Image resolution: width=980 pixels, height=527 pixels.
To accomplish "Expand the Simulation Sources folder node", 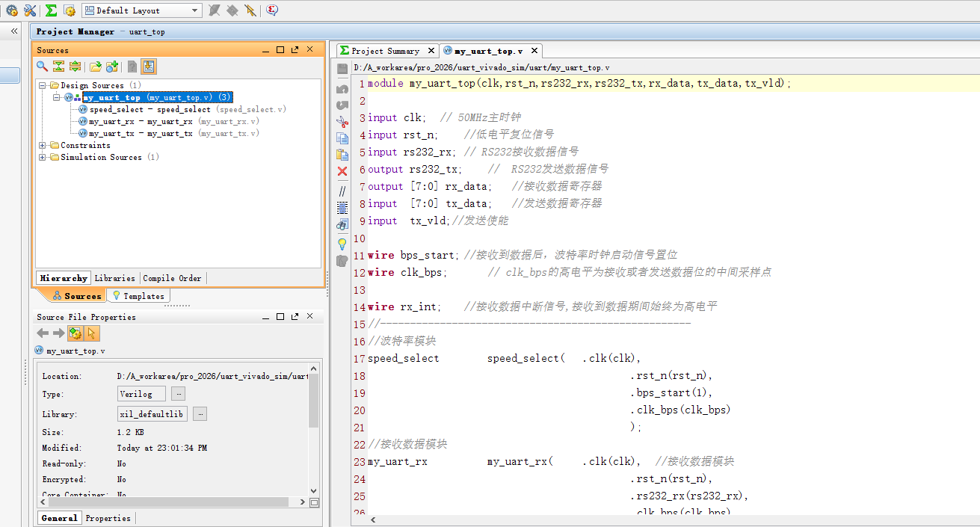I will pyautogui.click(x=43, y=157).
